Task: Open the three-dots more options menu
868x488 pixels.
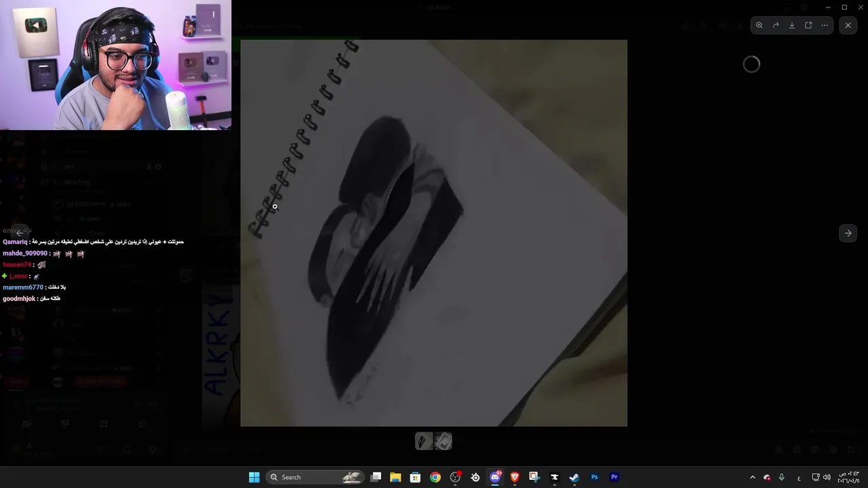Action: pos(825,25)
